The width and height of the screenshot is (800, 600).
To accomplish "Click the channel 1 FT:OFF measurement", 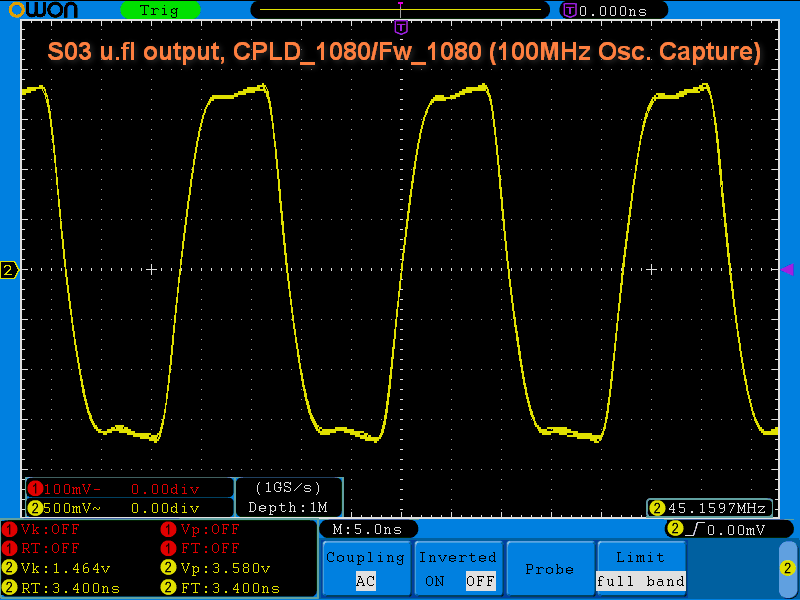I will [x=210, y=548].
